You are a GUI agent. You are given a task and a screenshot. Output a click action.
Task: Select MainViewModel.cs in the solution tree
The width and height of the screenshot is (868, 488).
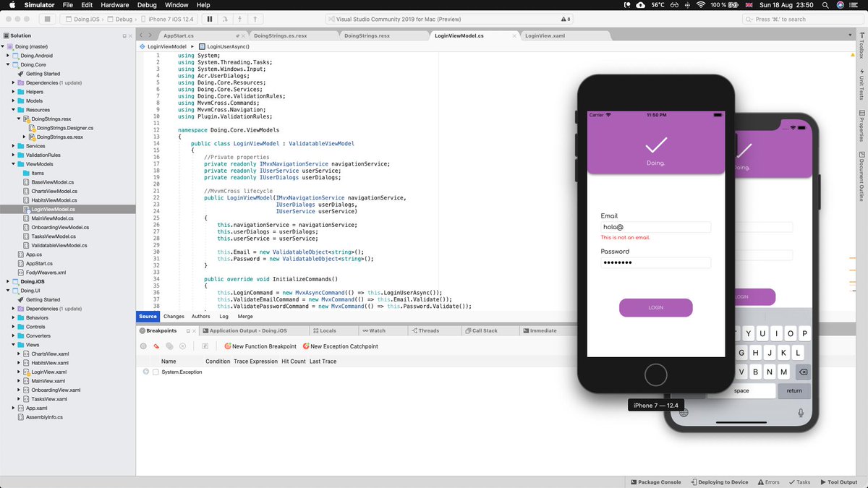tap(52, 218)
